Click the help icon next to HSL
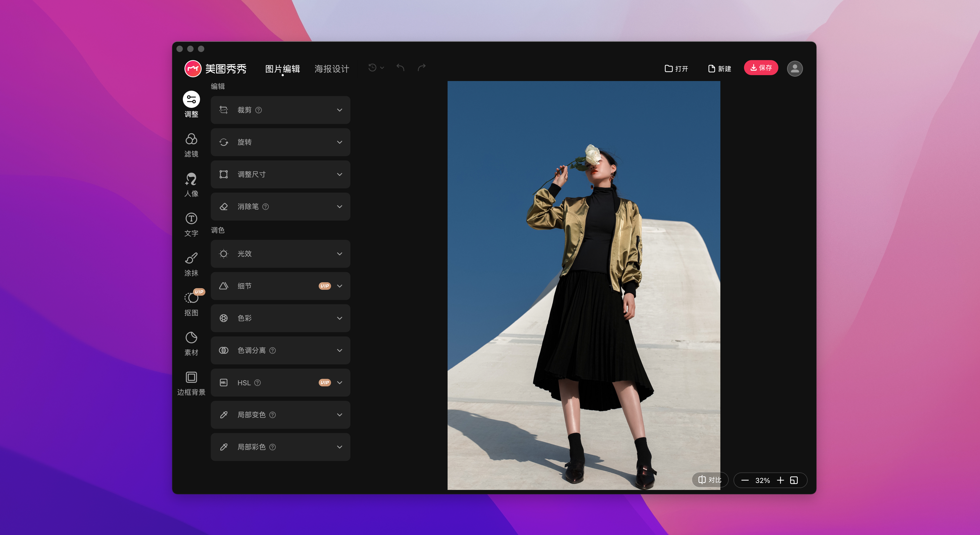This screenshot has height=535, width=980. [257, 383]
